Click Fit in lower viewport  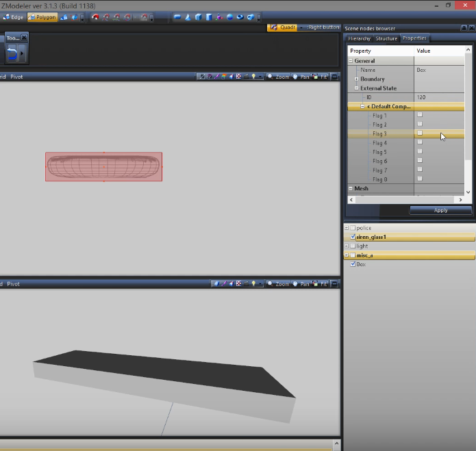pyautogui.click(x=321, y=284)
